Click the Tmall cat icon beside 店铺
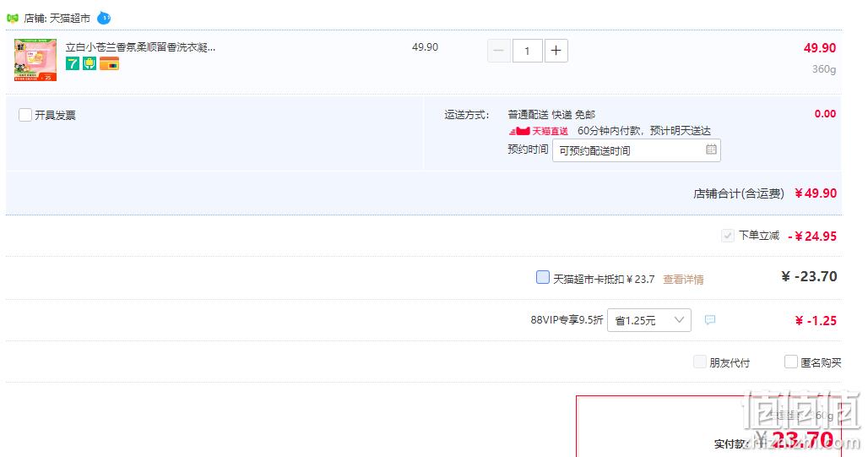The height and width of the screenshot is (457, 868). [x=12, y=19]
